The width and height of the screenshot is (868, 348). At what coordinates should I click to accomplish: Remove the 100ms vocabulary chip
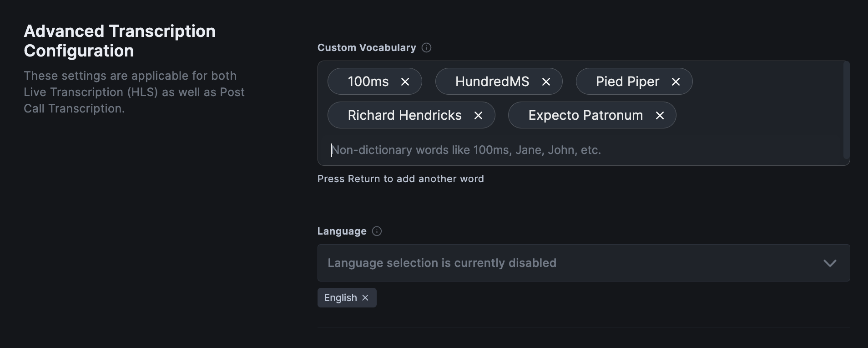coord(405,82)
